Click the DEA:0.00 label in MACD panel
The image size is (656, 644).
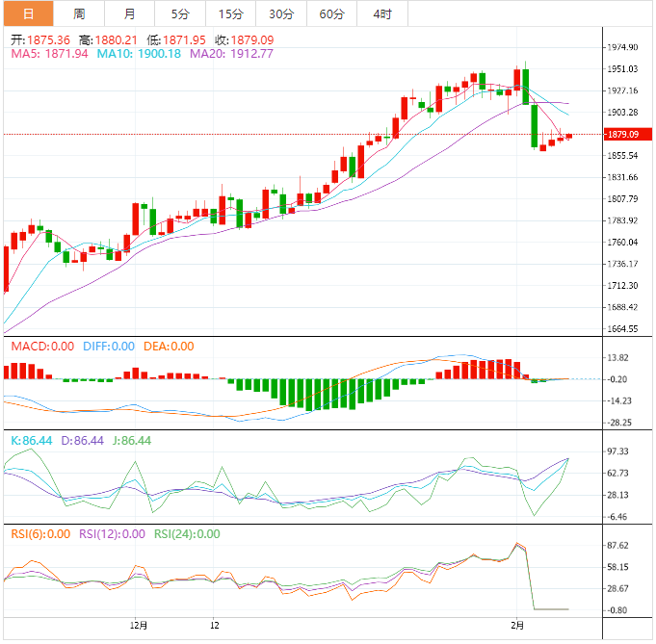coord(169,347)
